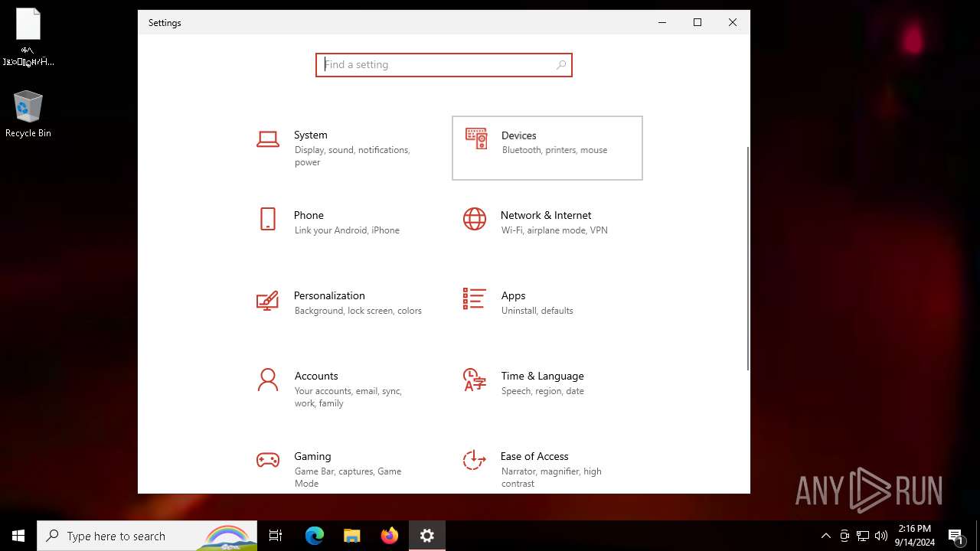Open the Accounts person icon

pyautogui.click(x=268, y=380)
